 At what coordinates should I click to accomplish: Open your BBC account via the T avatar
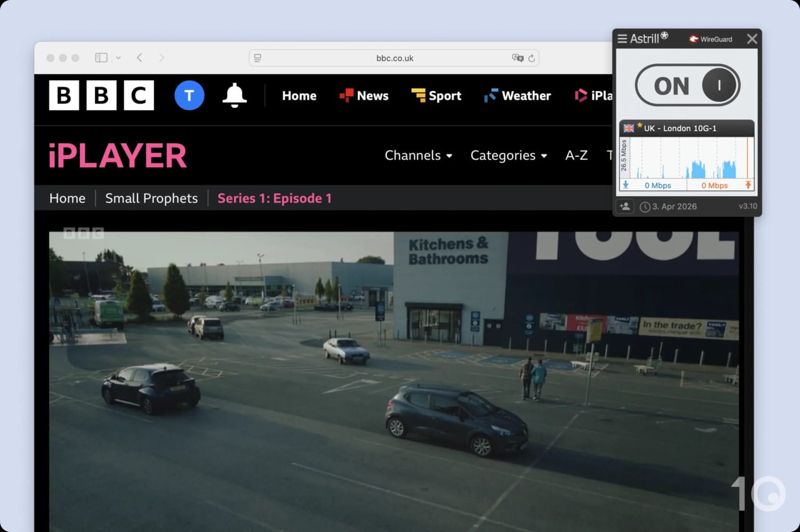[189, 95]
